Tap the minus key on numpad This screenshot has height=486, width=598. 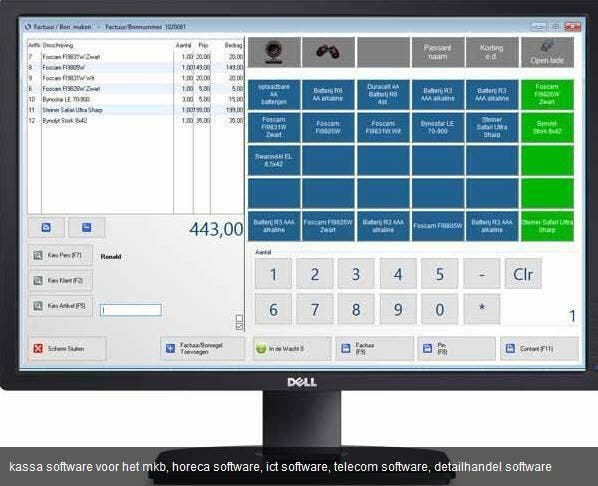(482, 274)
